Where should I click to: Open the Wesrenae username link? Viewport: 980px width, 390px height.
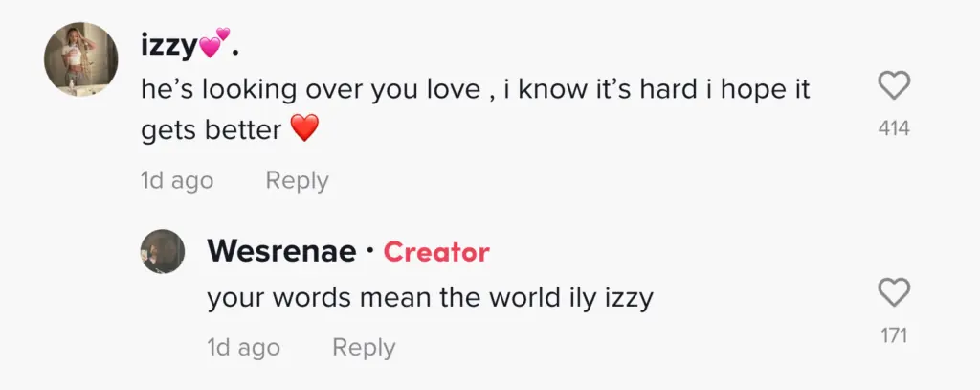pos(281,252)
